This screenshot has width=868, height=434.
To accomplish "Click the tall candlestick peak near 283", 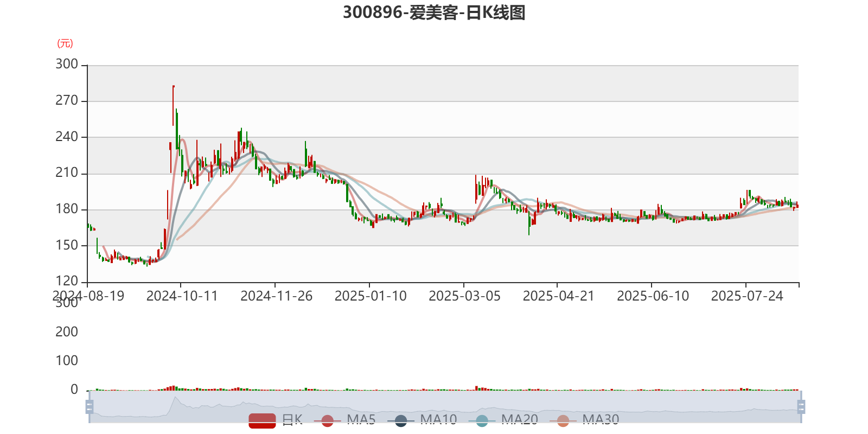I will (173, 105).
